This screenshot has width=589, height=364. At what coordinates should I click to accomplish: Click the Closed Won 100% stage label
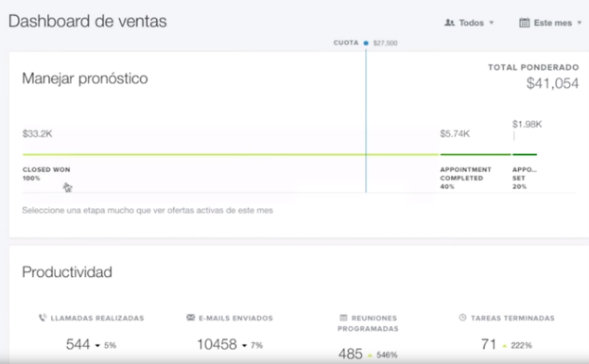(x=46, y=174)
